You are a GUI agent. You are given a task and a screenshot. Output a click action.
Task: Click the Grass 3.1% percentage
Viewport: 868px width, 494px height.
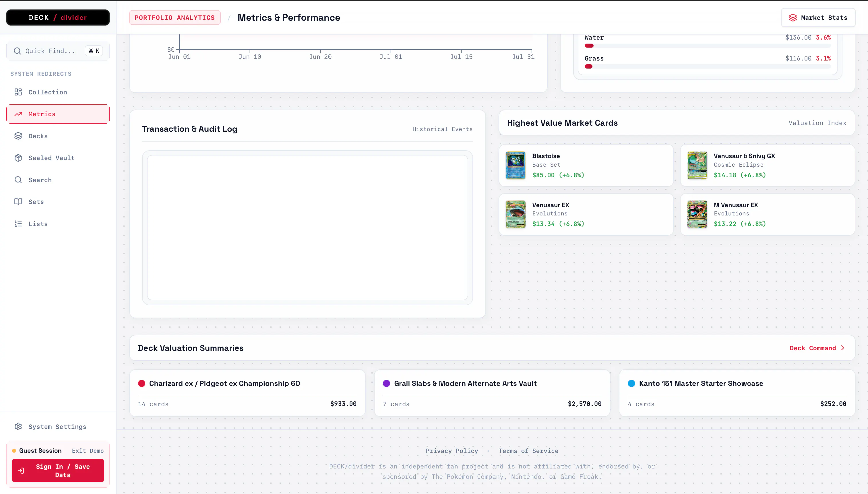(823, 58)
